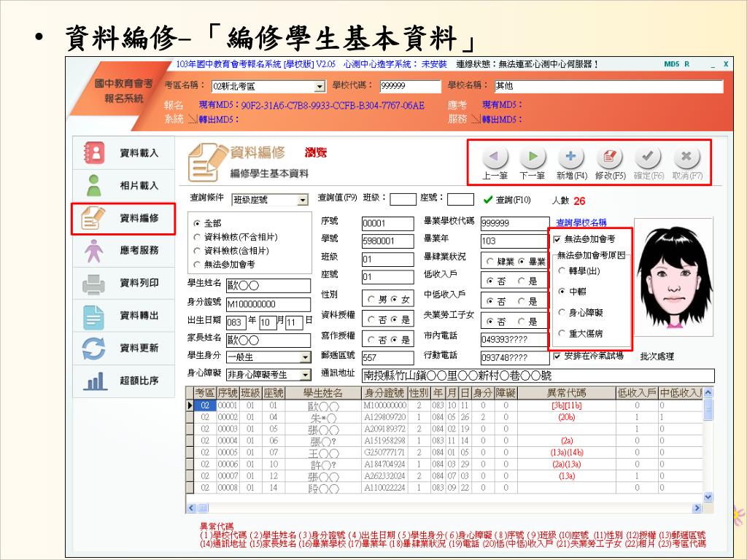Select 資料編修 sidebar item
Viewport: 747px width, 560px height.
(x=123, y=219)
